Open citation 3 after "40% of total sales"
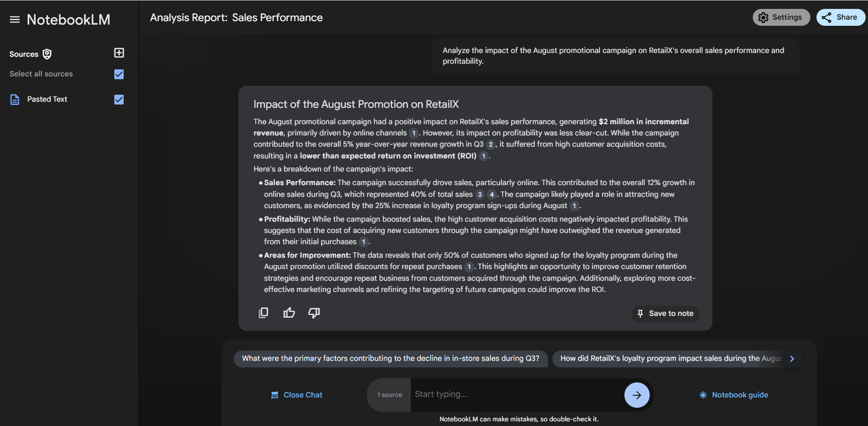 pyautogui.click(x=480, y=194)
